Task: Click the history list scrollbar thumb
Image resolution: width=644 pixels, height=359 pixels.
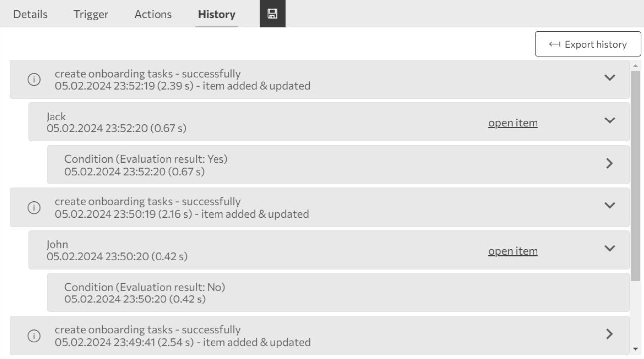Action: coord(636,174)
